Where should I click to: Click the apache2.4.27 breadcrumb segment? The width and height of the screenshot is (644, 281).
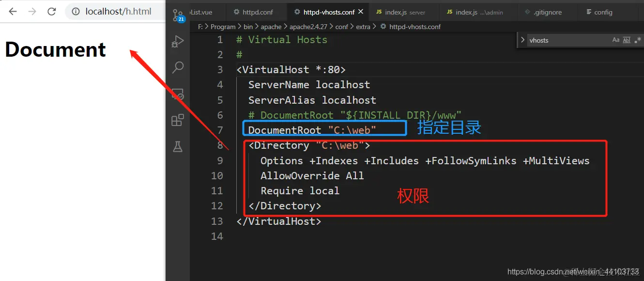point(308,27)
